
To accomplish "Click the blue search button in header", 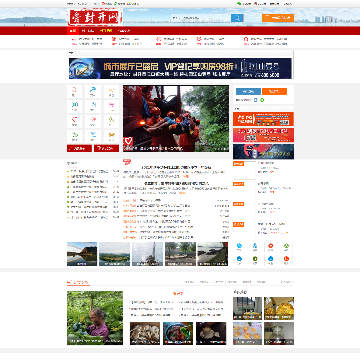I will [x=237, y=18].
